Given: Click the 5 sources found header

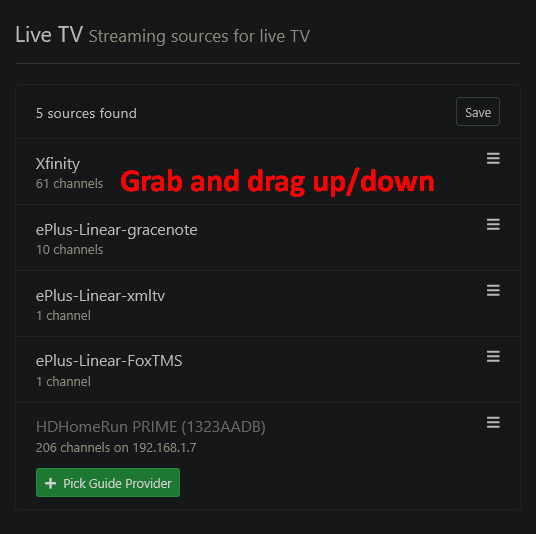Looking at the screenshot, I should coord(86,113).
